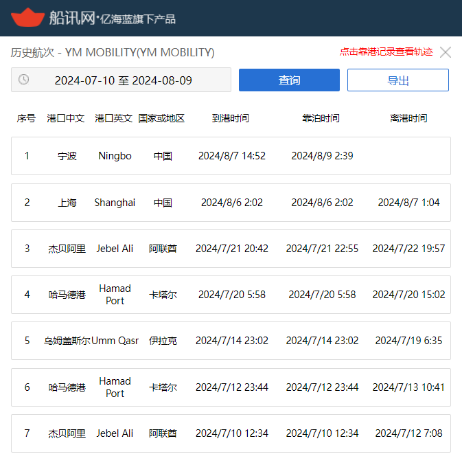The image size is (462, 476).
Task: Select row 3 杰贝阿里 port name
Action: tap(67, 249)
